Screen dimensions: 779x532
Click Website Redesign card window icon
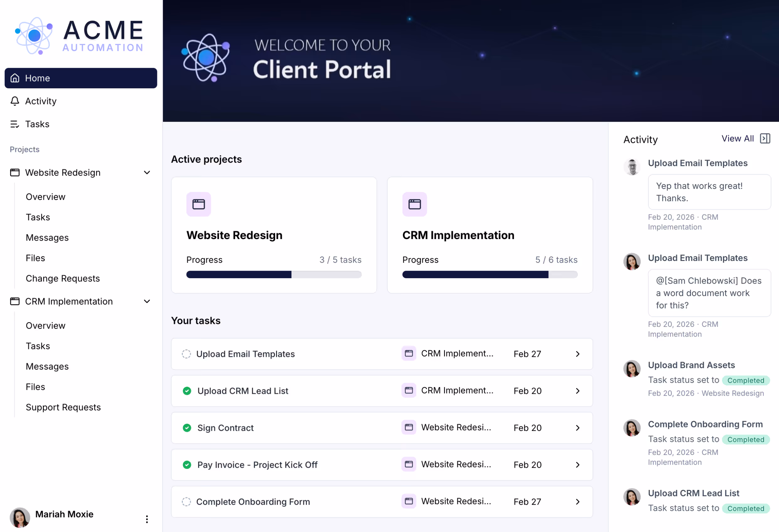pyautogui.click(x=198, y=204)
